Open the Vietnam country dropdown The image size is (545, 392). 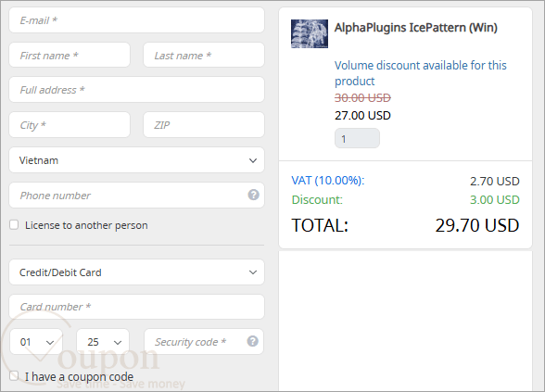click(136, 160)
